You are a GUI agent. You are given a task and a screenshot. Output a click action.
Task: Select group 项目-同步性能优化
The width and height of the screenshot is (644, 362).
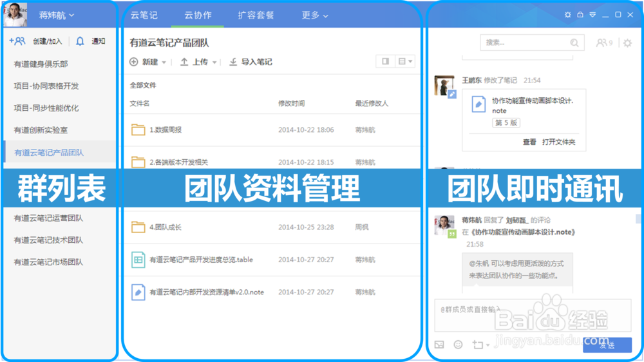46,108
